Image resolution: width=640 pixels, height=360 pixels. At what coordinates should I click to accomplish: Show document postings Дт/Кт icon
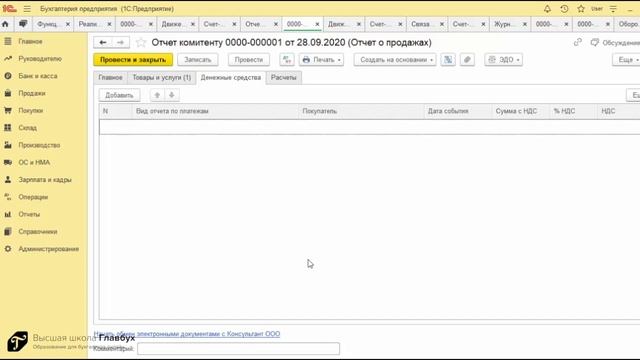click(287, 60)
